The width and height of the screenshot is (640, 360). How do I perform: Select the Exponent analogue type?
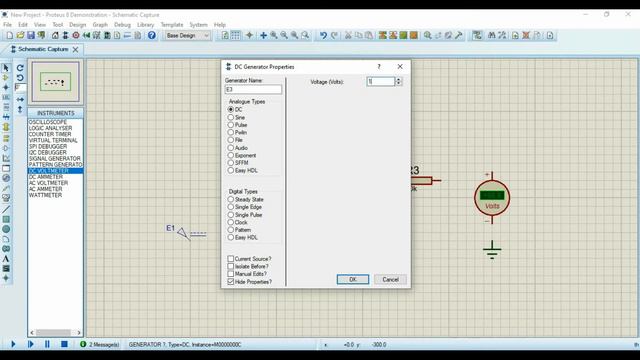(x=231, y=155)
